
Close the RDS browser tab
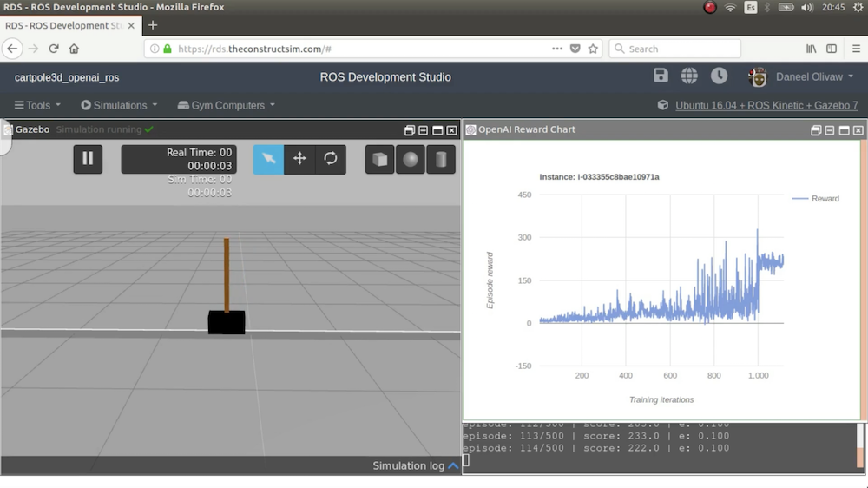click(131, 25)
